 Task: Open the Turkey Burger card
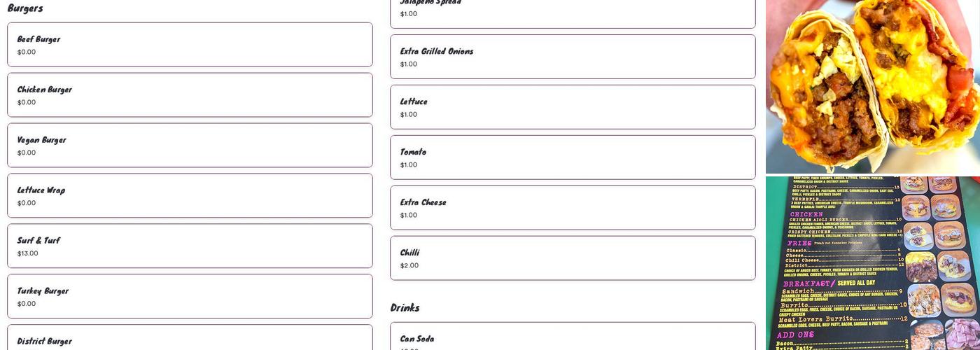tap(190, 297)
